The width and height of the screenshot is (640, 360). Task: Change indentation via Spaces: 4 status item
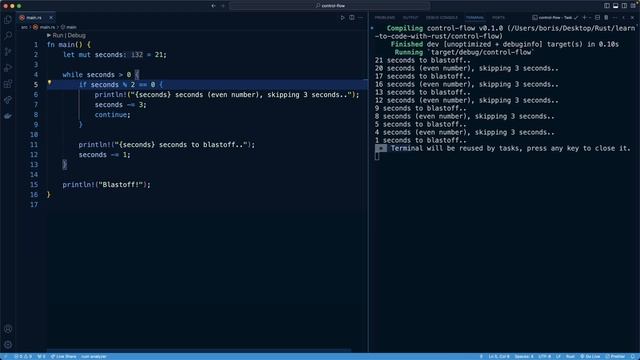click(x=524, y=356)
